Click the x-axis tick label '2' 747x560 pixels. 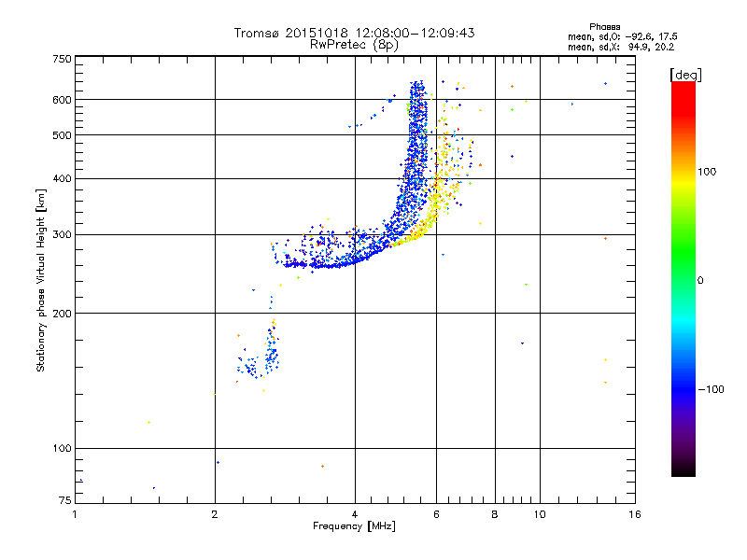(215, 514)
